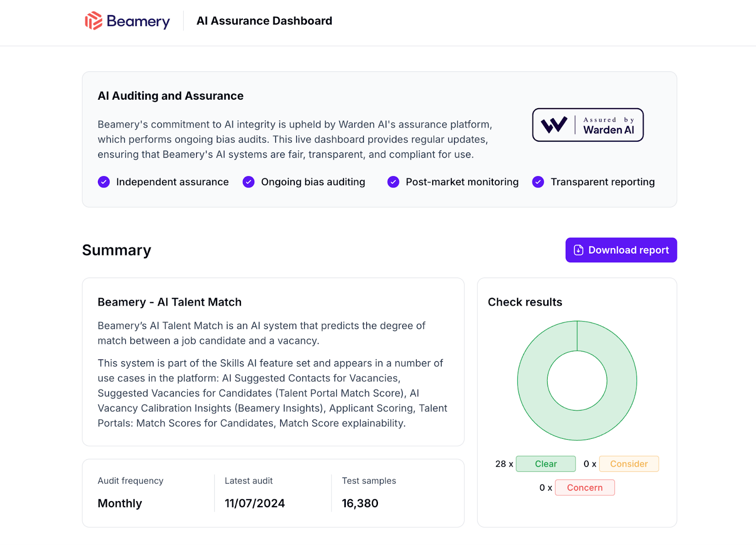Click the Transparent reporting label

pos(603,182)
